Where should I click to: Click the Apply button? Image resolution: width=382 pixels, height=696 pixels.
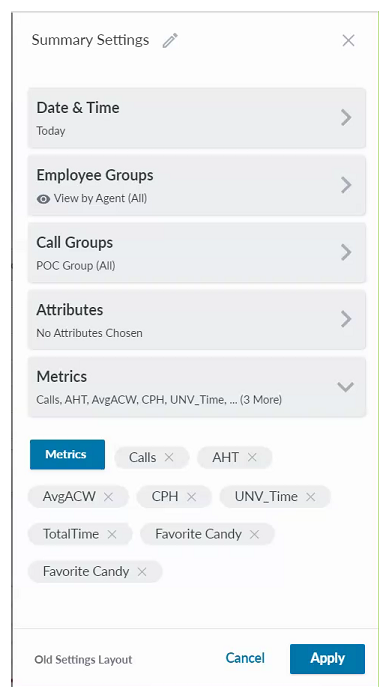327,659
